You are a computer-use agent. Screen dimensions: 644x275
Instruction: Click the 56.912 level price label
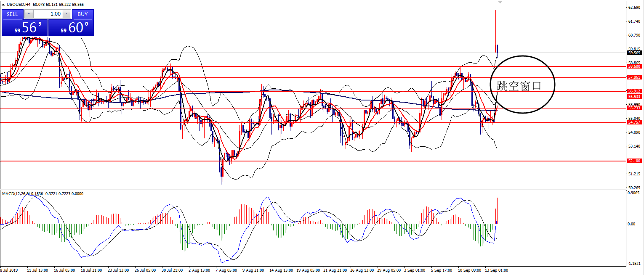tap(634, 91)
